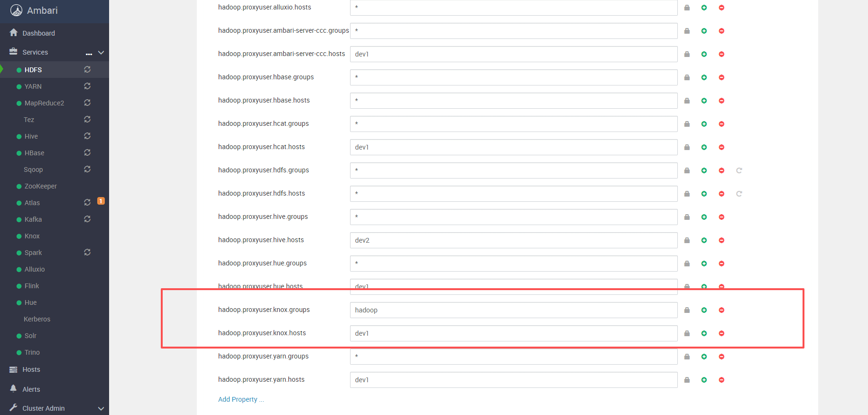Open the Services actions ellipsis menu
This screenshot has width=868, height=415.
pos(89,54)
